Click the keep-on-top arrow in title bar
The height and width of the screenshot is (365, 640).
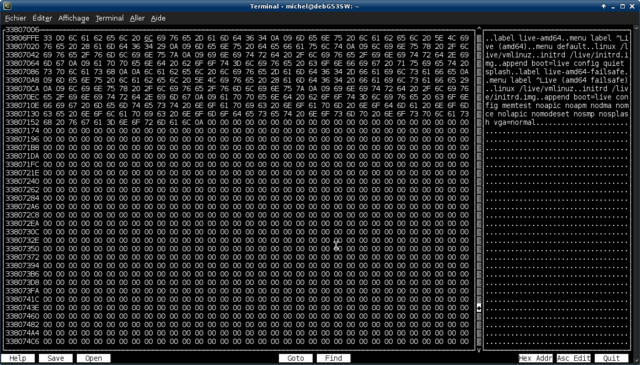point(604,6)
